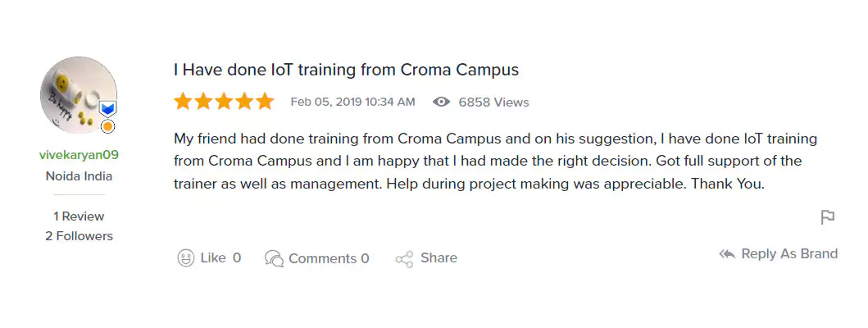View the 1 Review count link
The height and width of the screenshot is (328, 868).
coord(80,216)
